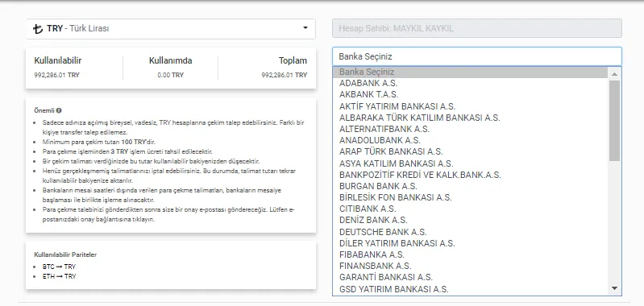Viewport: 644px width, 306px height.
Task: Select BURGAN BANK A.S. option
Action: tap(470, 186)
